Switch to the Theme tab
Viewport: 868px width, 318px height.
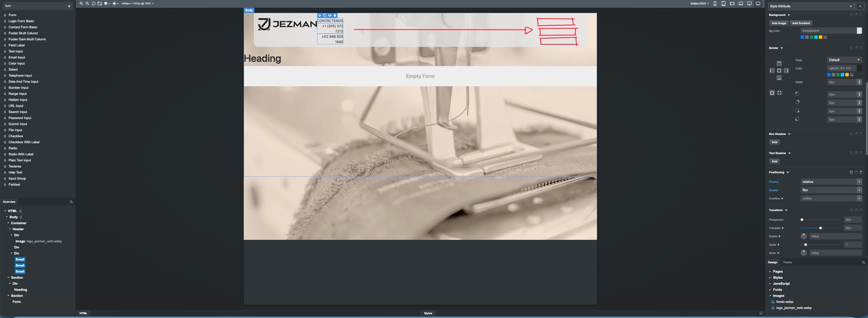click(787, 262)
